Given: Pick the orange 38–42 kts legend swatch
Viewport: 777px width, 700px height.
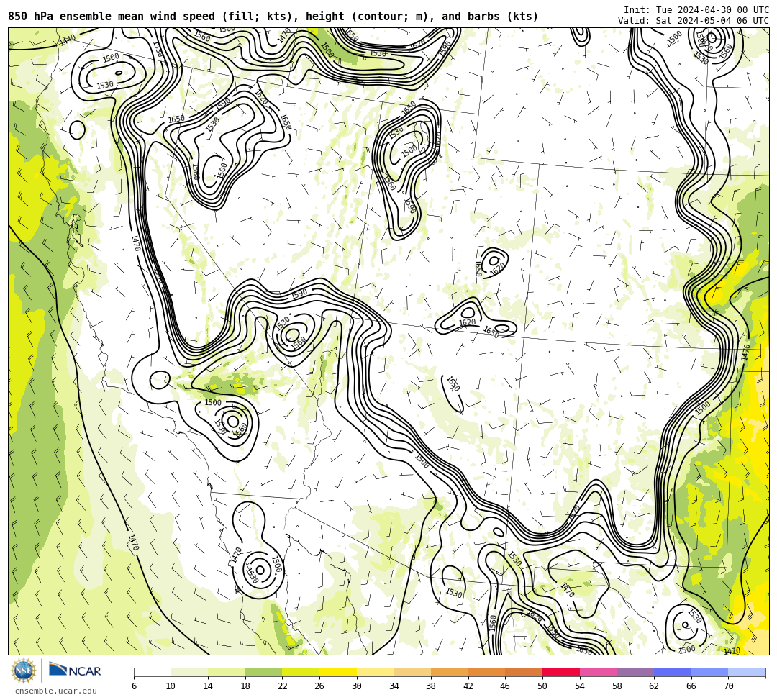Looking at the screenshot, I should point(450,672).
